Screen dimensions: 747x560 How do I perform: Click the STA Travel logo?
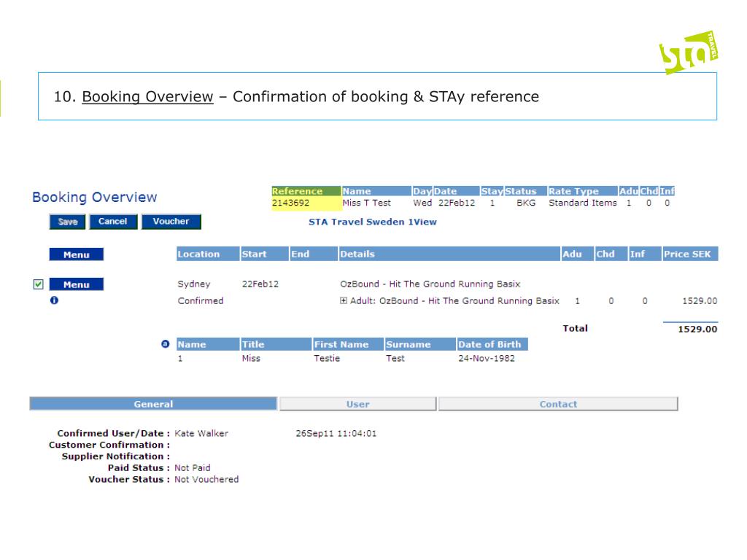pos(689,52)
